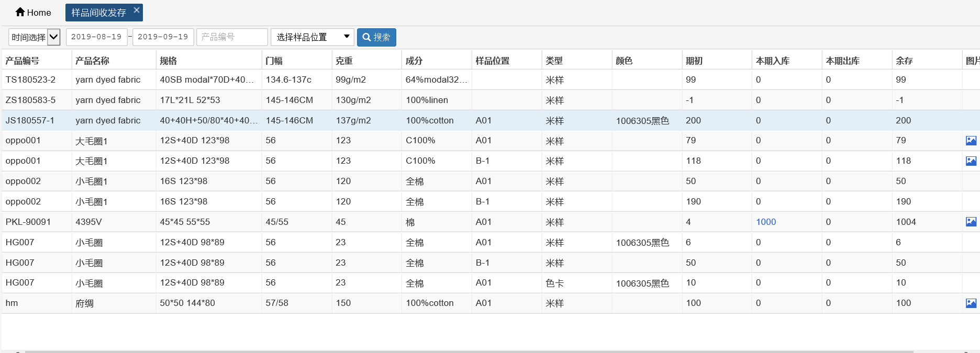Viewport: 980px width, 353px height.
Task: Open image icon for oppo001 B-1 row
Action: click(971, 161)
